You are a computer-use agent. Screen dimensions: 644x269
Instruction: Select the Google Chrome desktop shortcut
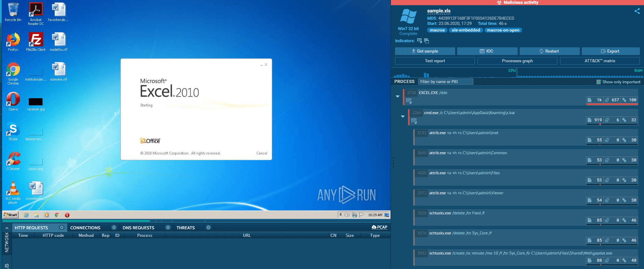[x=13, y=74]
